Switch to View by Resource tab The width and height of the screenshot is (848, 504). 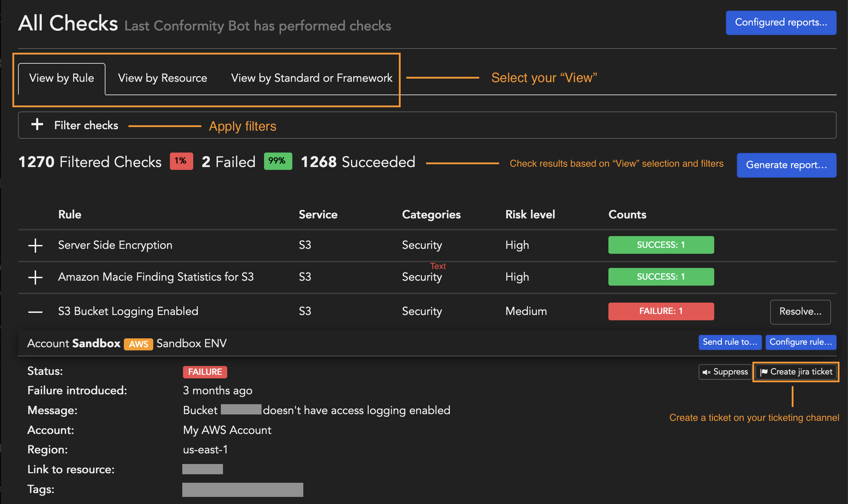coord(162,78)
